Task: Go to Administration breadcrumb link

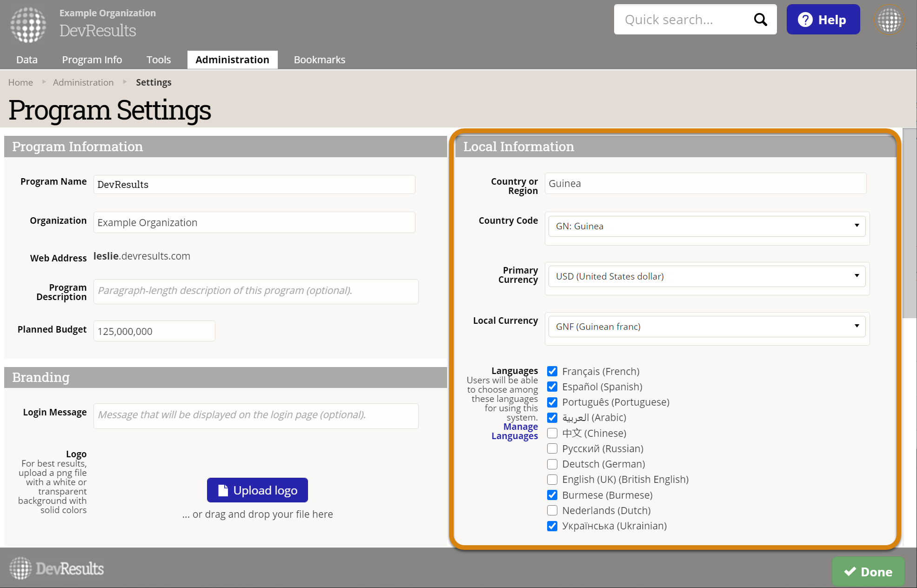Action: click(x=83, y=82)
